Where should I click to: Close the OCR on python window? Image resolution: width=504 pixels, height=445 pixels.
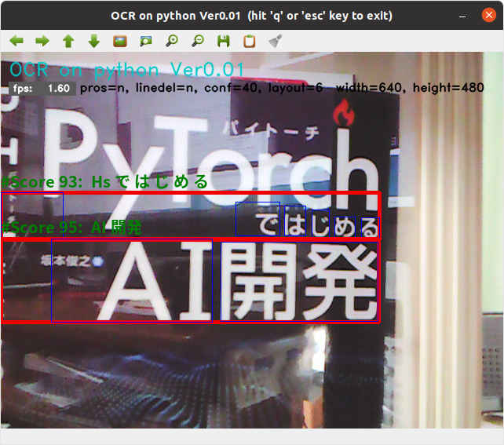[489, 15]
